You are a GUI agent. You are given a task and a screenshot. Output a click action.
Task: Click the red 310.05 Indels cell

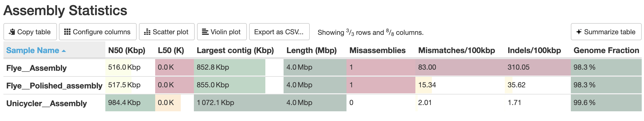[518, 67]
